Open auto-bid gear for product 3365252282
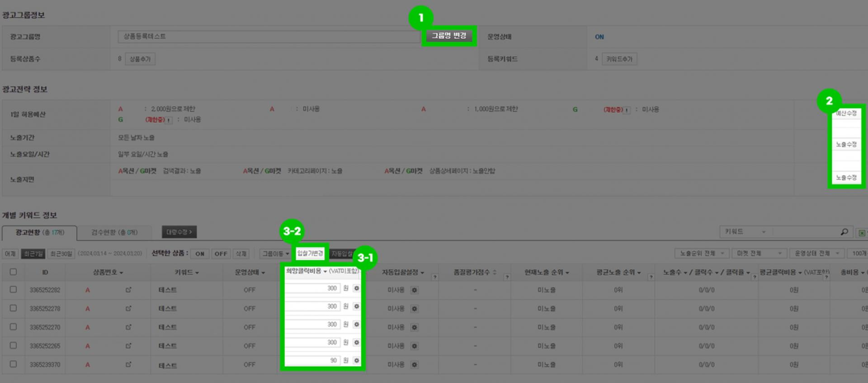The image size is (868, 383). [x=414, y=290]
